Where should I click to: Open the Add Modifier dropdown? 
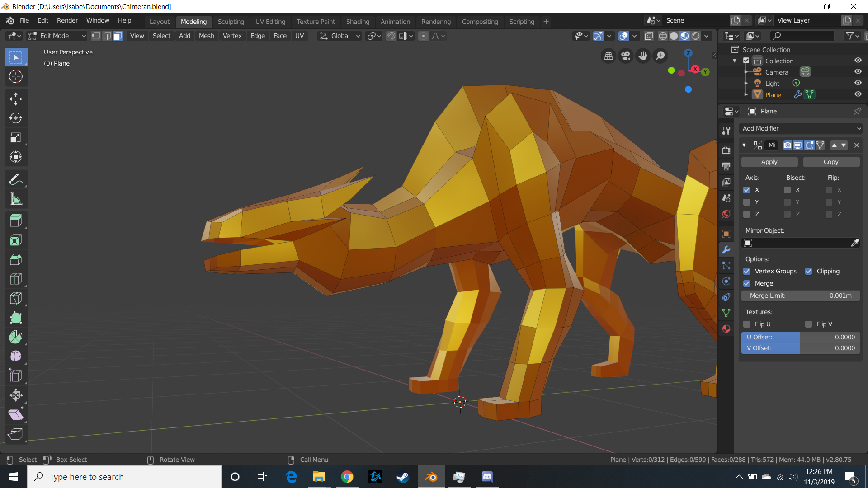[x=801, y=128]
